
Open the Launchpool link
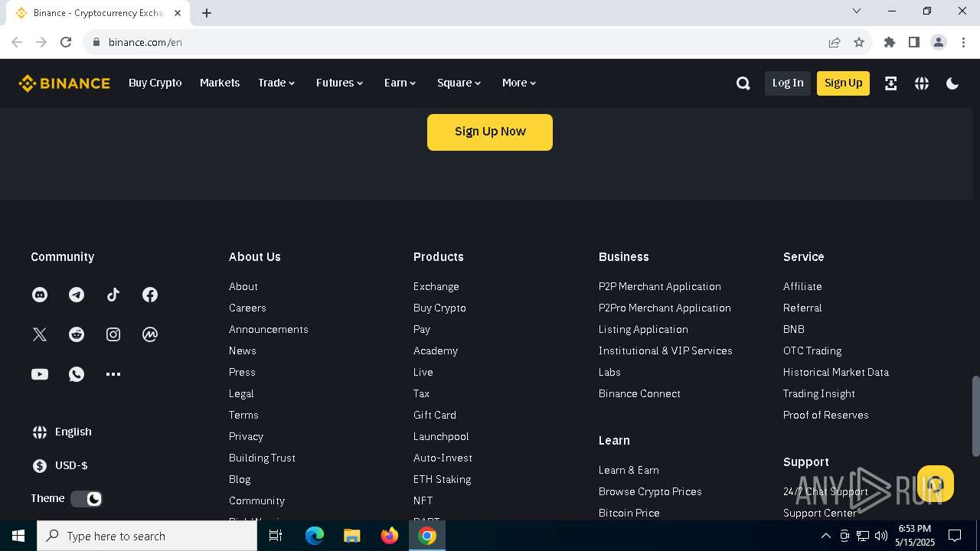point(441,436)
